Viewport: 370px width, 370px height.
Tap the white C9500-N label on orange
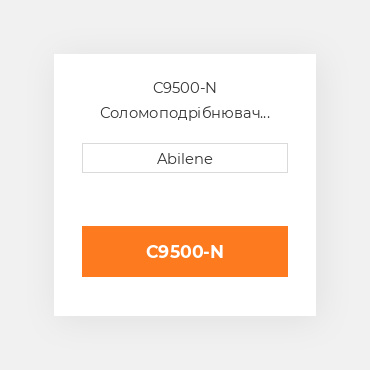[185, 252]
